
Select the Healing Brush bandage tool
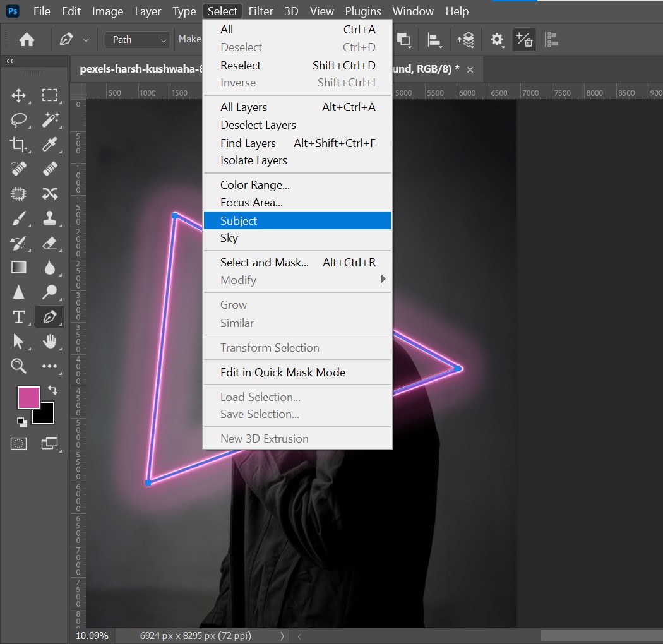50,169
